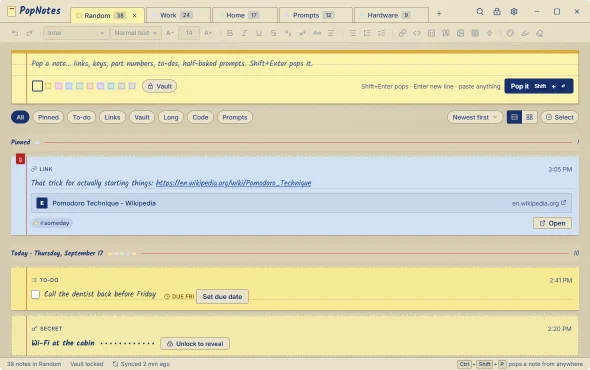This screenshot has height=370, width=590.
Task: Insert a numbered list
Action: coord(367,33)
